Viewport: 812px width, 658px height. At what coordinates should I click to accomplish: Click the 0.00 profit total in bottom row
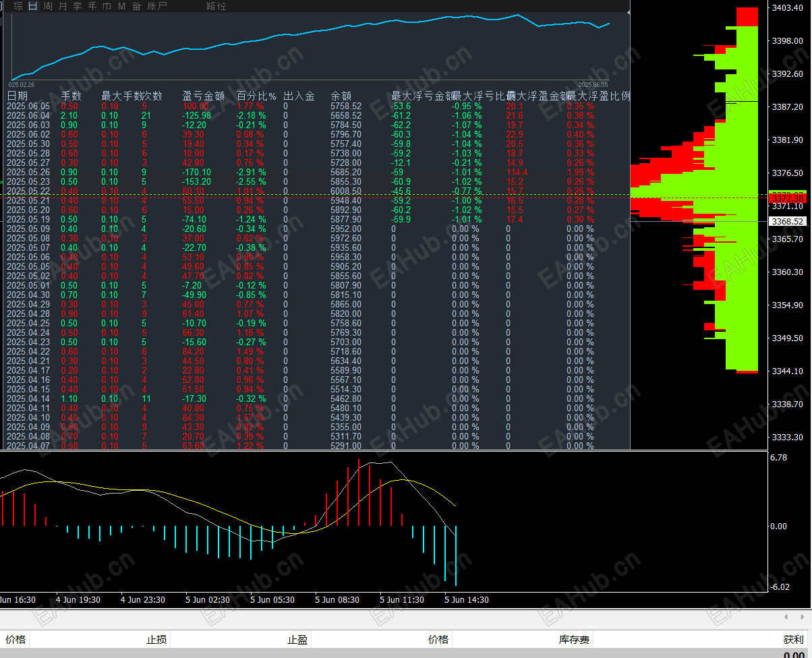(x=793, y=654)
